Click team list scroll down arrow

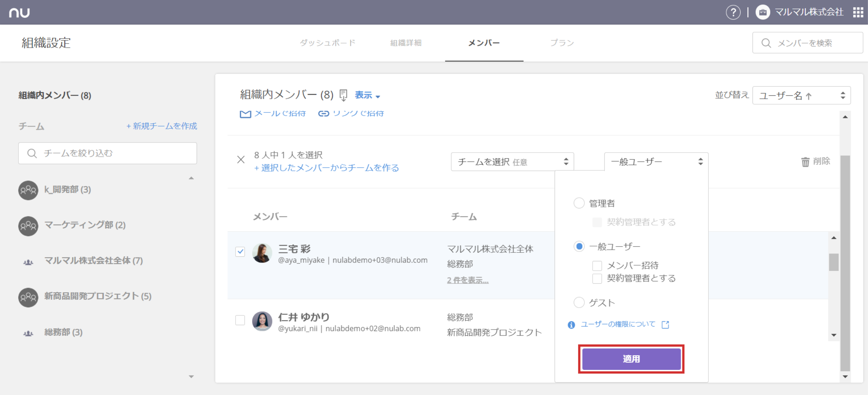[x=191, y=376]
